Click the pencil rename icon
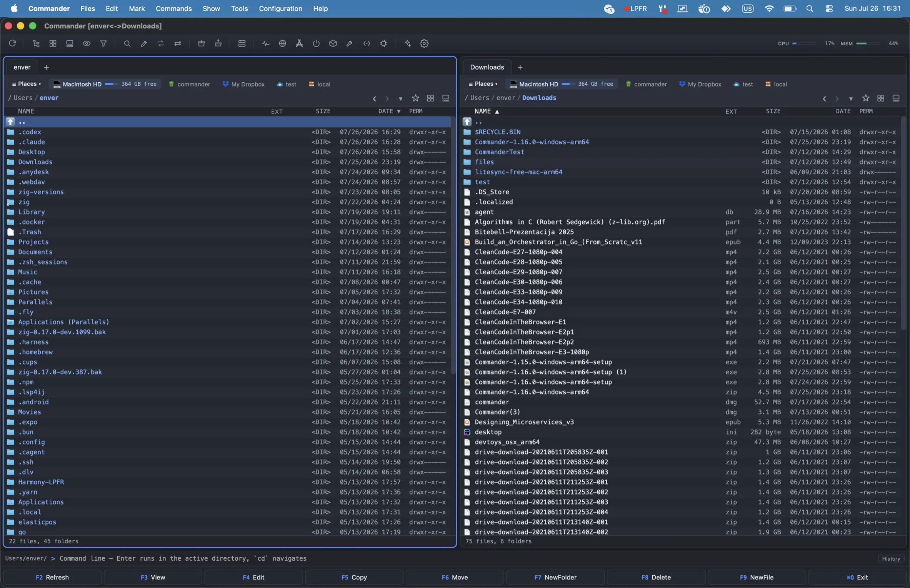The width and height of the screenshot is (910, 588). (x=144, y=43)
